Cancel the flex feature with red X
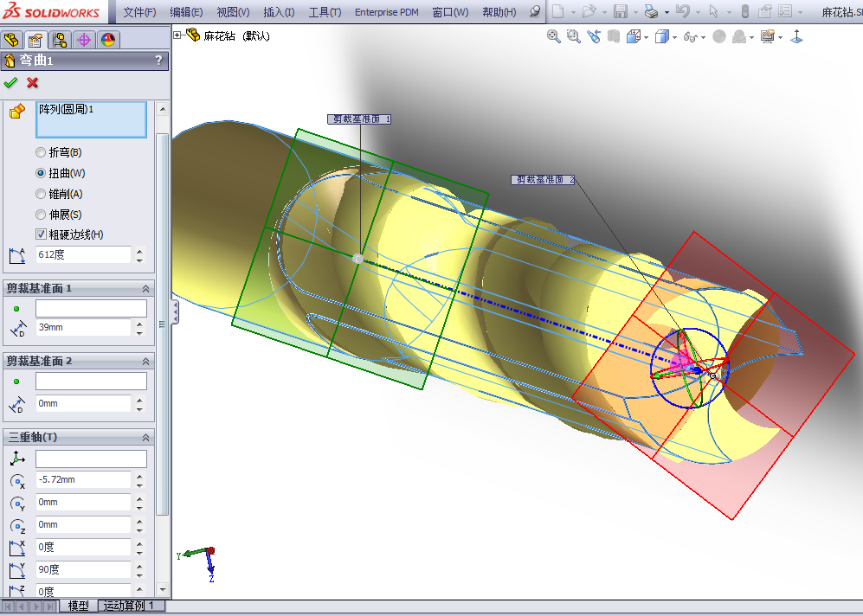Viewport: 863px width, 616px height. (x=33, y=83)
